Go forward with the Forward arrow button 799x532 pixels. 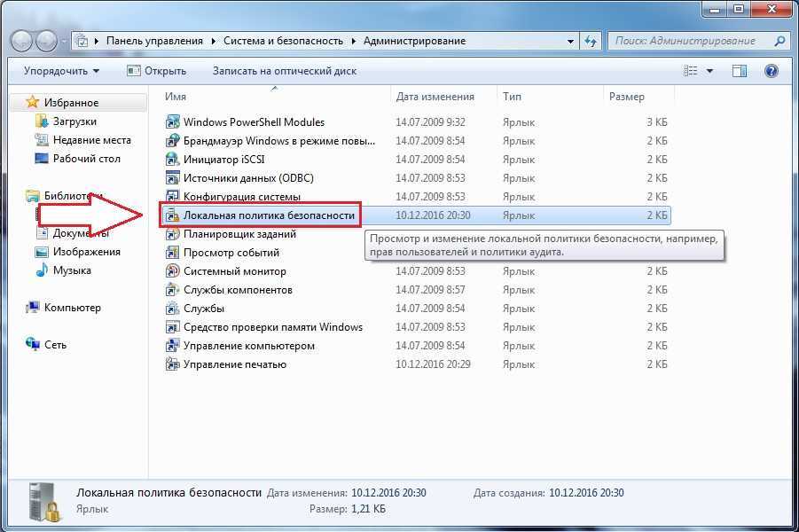coord(46,41)
